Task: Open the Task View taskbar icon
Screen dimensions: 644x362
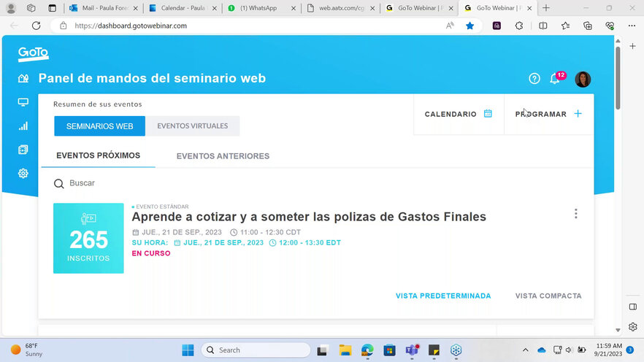Action: (x=323, y=350)
